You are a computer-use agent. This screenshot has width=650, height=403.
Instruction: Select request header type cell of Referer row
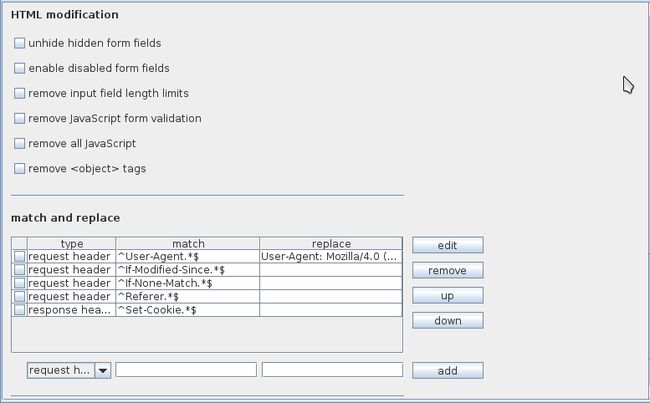pyautogui.click(x=71, y=296)
